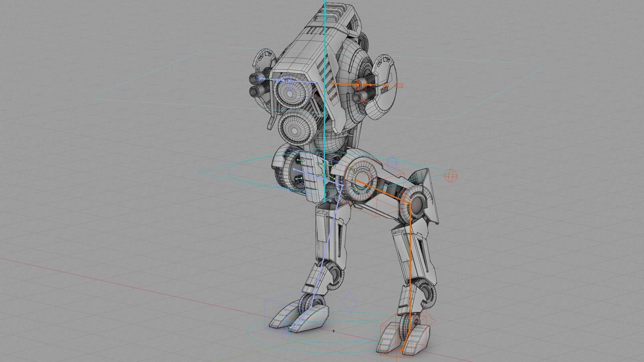Select the orange wireframe sphere control beside the hip

451,175
